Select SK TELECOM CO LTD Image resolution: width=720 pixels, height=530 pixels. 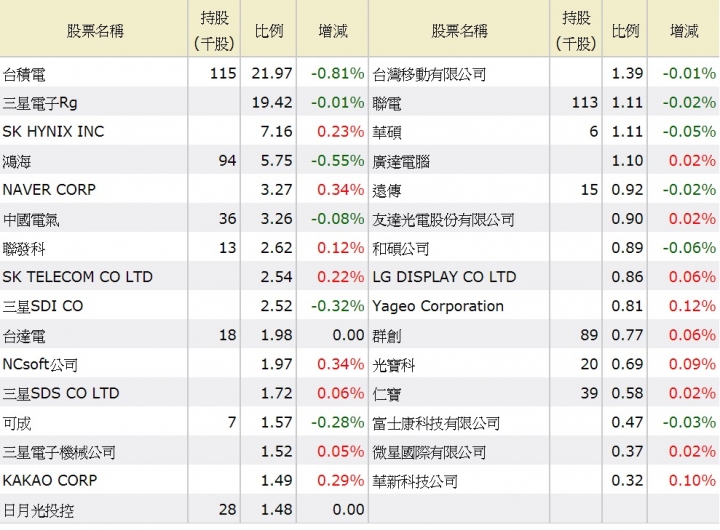coord(78,277)
